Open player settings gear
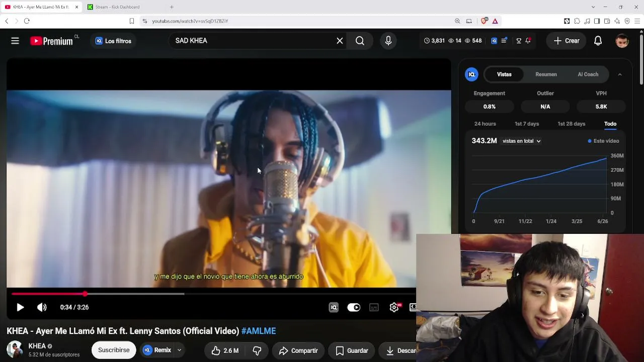This screenshot has width=644, height=362. tap(394, 307)
